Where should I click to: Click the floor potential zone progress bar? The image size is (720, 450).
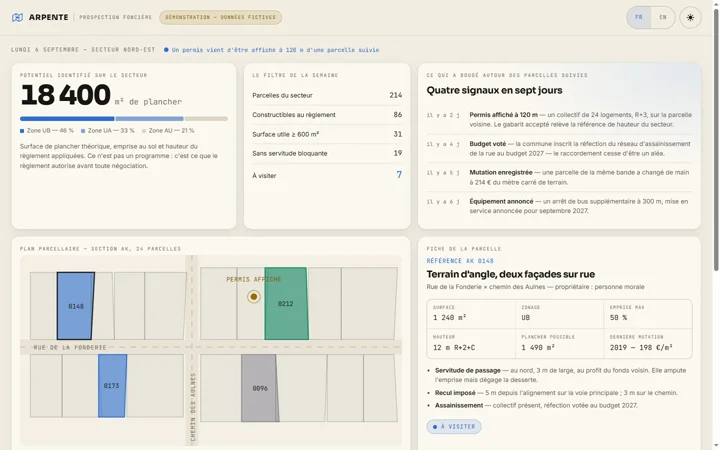(x=124, y=118)
